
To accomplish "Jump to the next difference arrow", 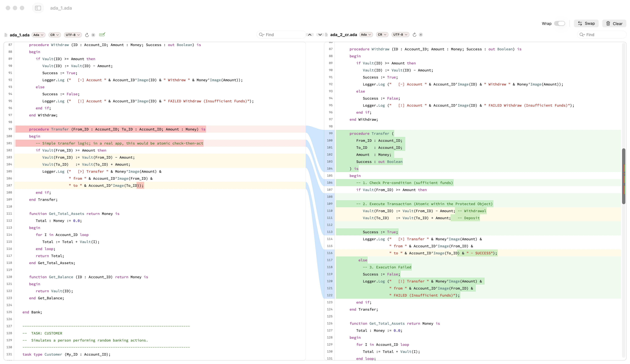I will point(320,35).
